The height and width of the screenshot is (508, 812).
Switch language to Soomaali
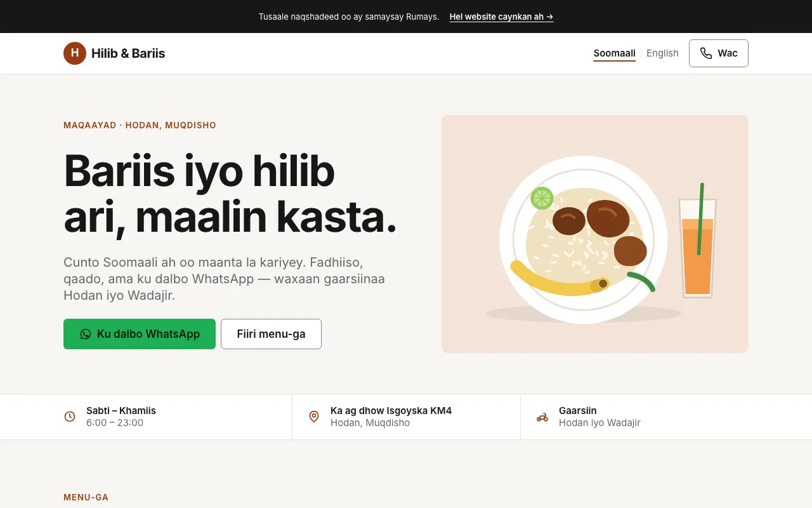614,53
